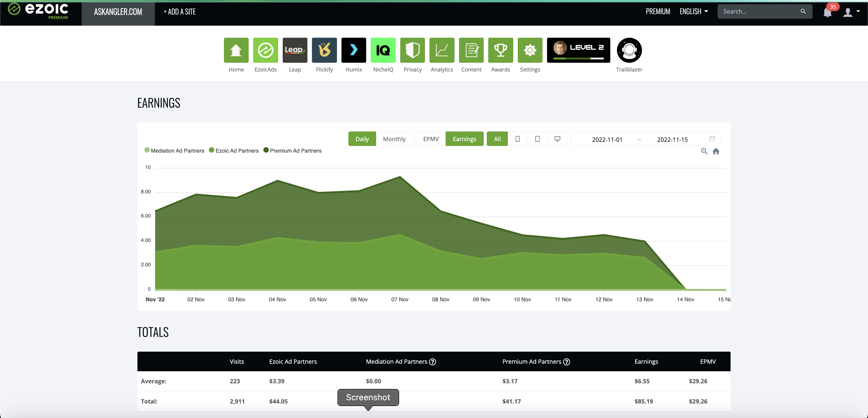This screenshot has height=418, width=868.
Task: Open the user account dropdown
Action: (851, 12)
